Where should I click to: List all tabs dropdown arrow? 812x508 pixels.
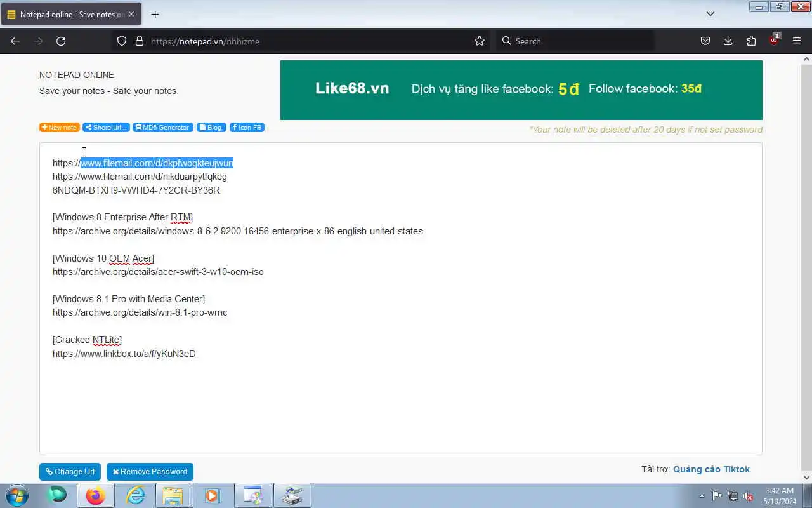710,14
